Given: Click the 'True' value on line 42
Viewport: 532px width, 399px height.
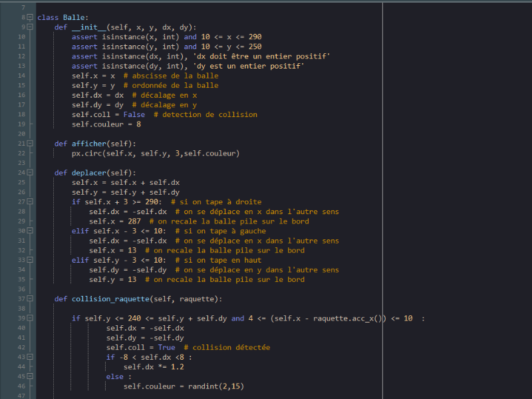Looking at the screenshot, I should pyautogui.click(x=167, y=348).
